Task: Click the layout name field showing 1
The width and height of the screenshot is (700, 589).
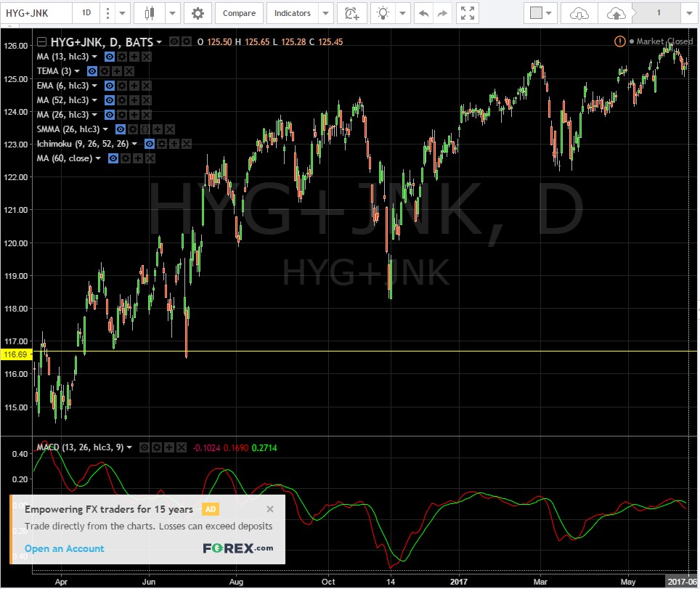Action: (x=658, y=13)
